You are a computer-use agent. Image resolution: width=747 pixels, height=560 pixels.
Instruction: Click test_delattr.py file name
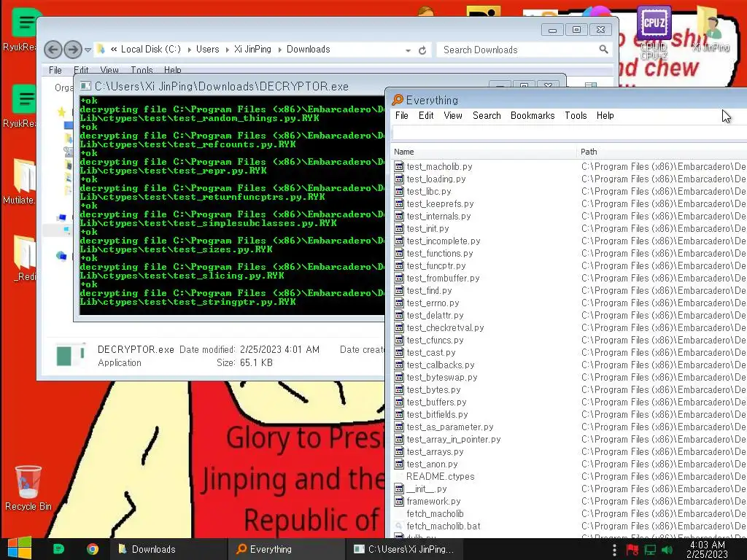click(x=435, y=315)
